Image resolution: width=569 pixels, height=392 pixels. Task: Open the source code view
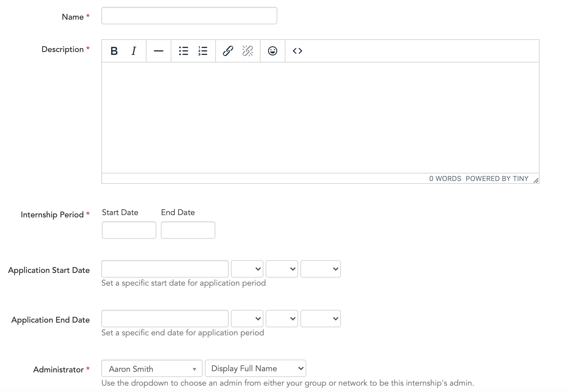click(x=298, y=51)
